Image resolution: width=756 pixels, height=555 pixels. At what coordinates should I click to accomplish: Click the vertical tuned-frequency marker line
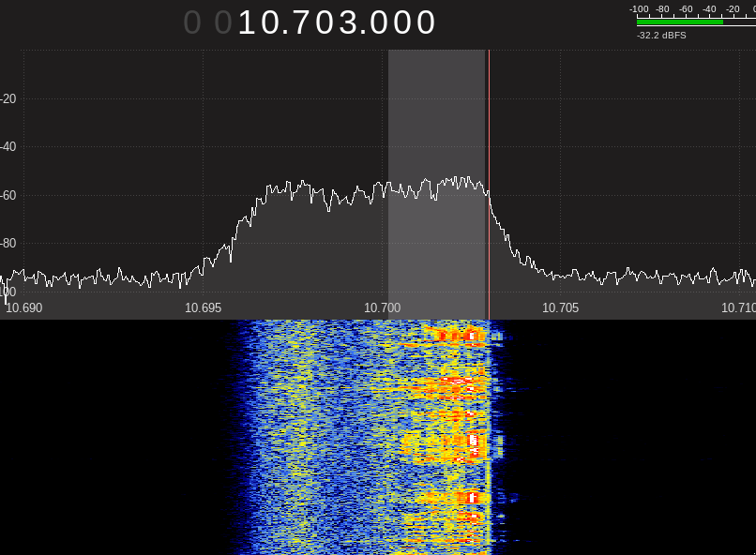tap(489, 141)
